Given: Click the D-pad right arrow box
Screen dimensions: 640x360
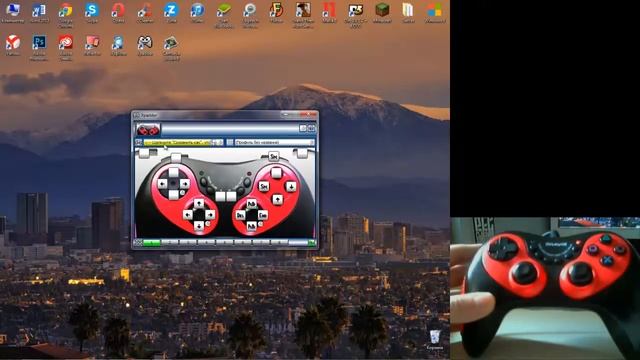Looking at the screenshot, I should click(185, 184).
